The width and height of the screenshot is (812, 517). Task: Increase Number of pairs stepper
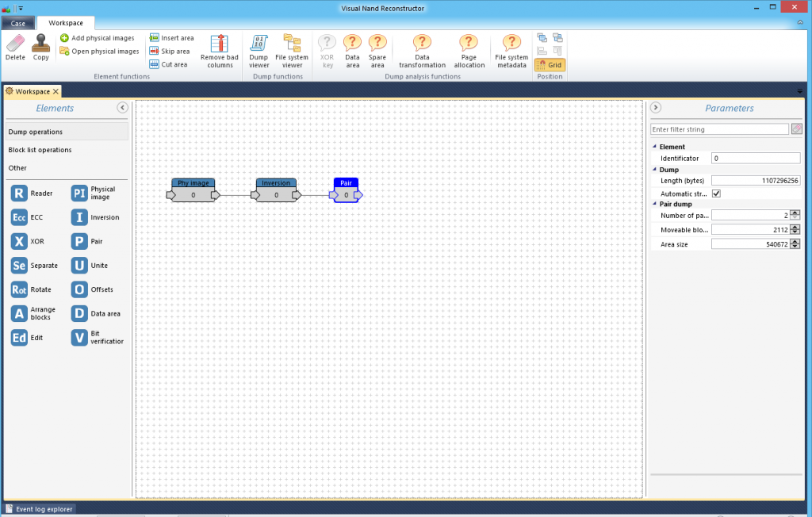click(795, 213)
